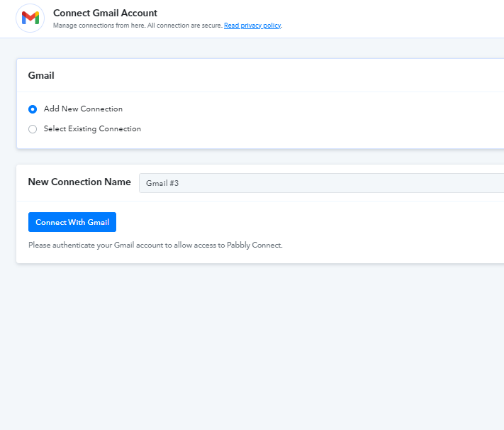Select the Add New Connection radio button
This screenshot has height=430, width=504.
pyautogui.click(x=33, y=109)
